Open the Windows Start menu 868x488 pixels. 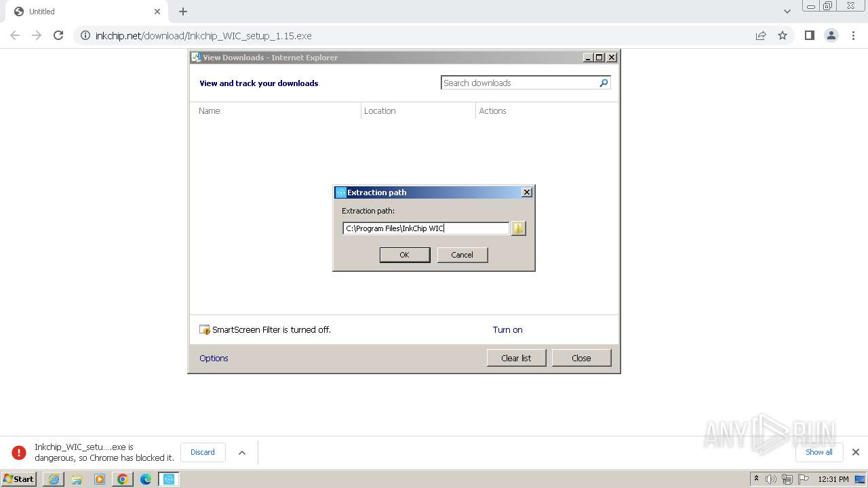coord(19,479)
